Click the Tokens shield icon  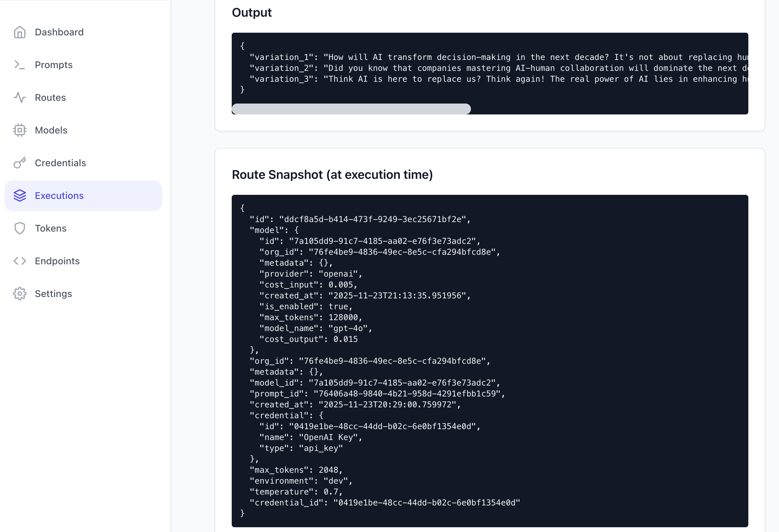click(19, 228)
